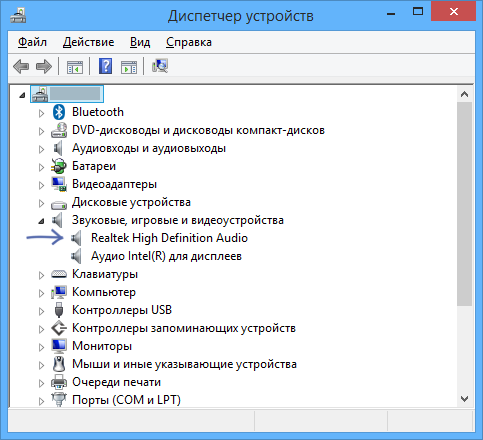Expand Контроллеры запоминающих устройств
The height and width of the screenshot is (440, 483).
tap(41, 329)
